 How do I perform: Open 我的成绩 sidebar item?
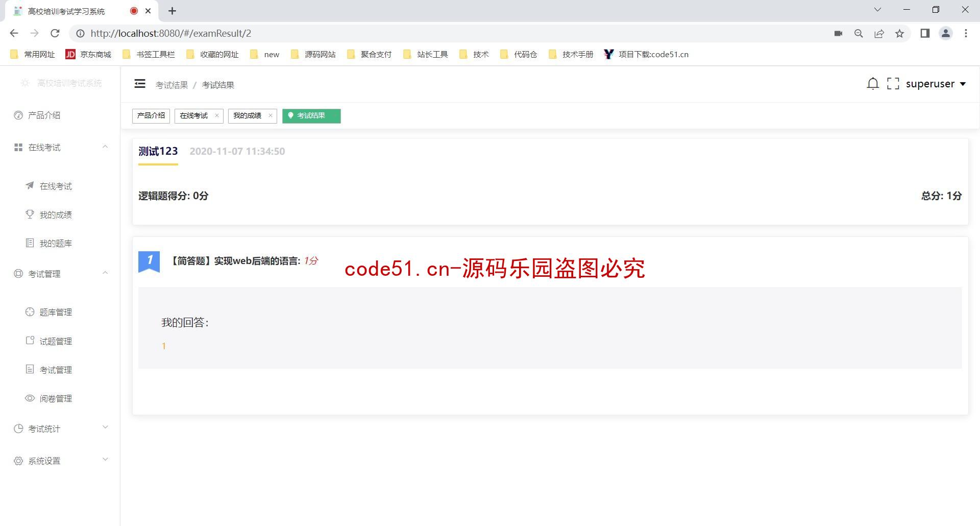click(x=60, y=215)
